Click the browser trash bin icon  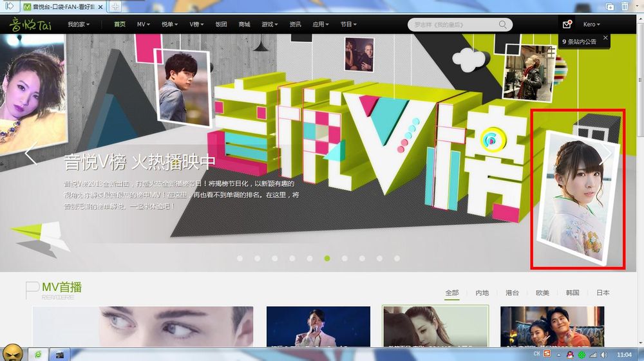tap(625, 6)
